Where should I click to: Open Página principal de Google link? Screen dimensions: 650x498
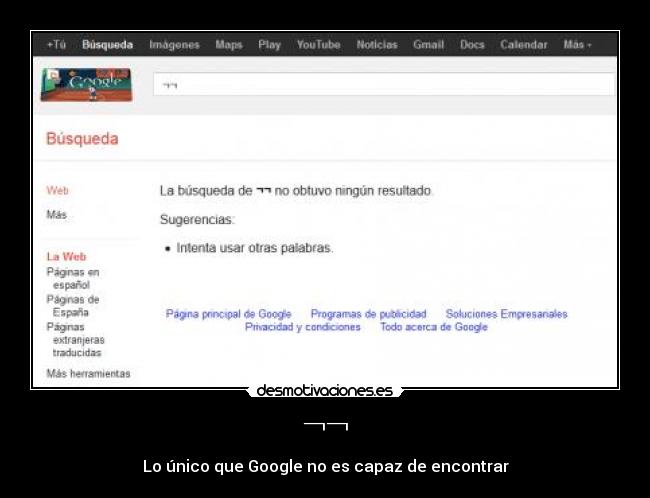pos(228,314)
